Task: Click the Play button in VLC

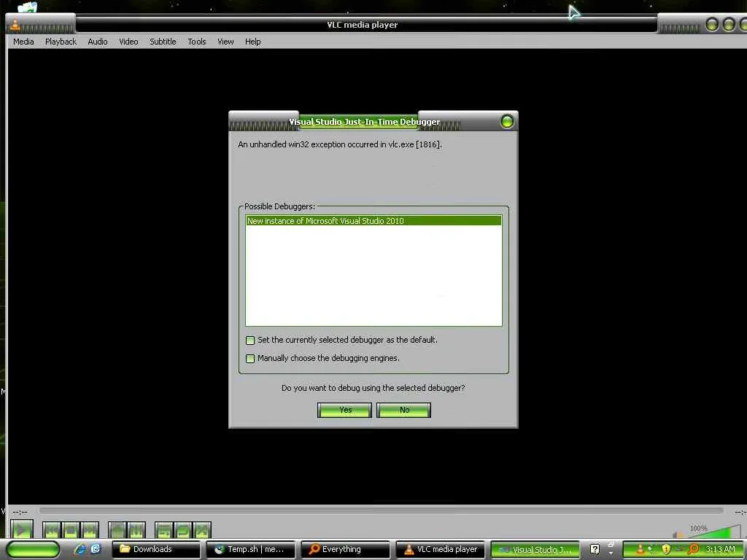Action: [x=21, y=529]
